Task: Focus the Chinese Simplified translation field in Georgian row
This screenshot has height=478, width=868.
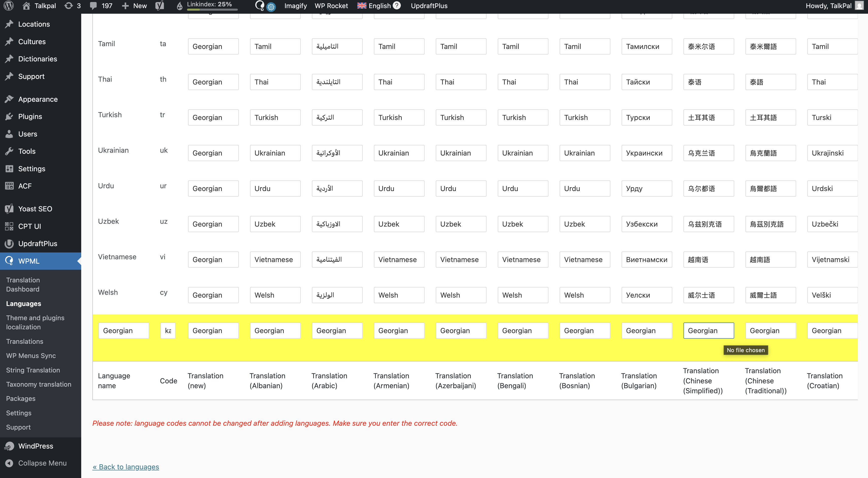Action: click(709, 331)
